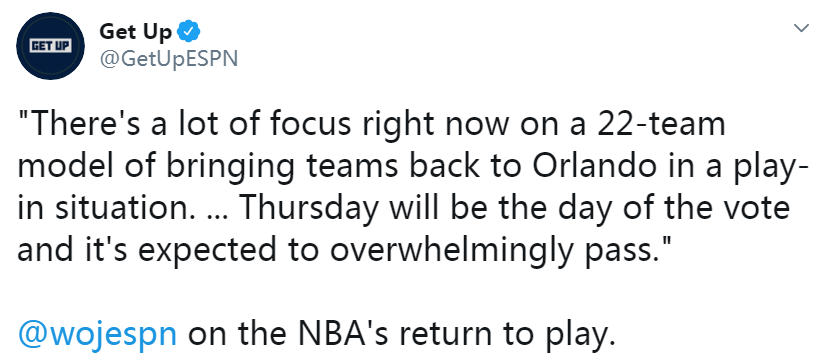Click the blue verified checkmark badge
Viewport: 816px width, 363px height.
(188, 33)
